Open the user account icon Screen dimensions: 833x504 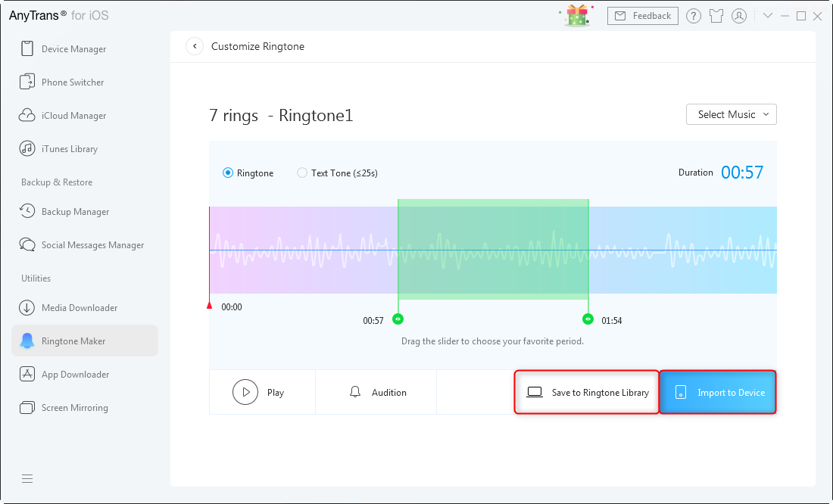click(740, 16)
